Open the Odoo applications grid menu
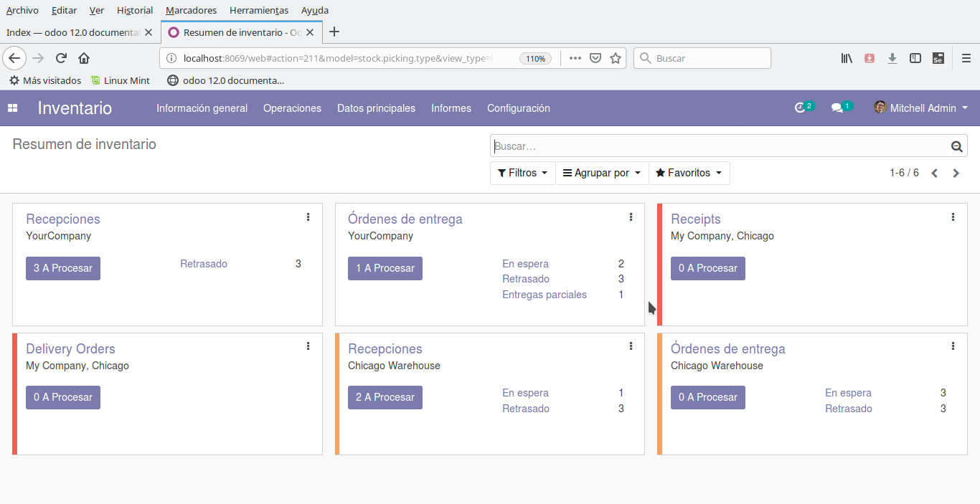 [12, 108]
